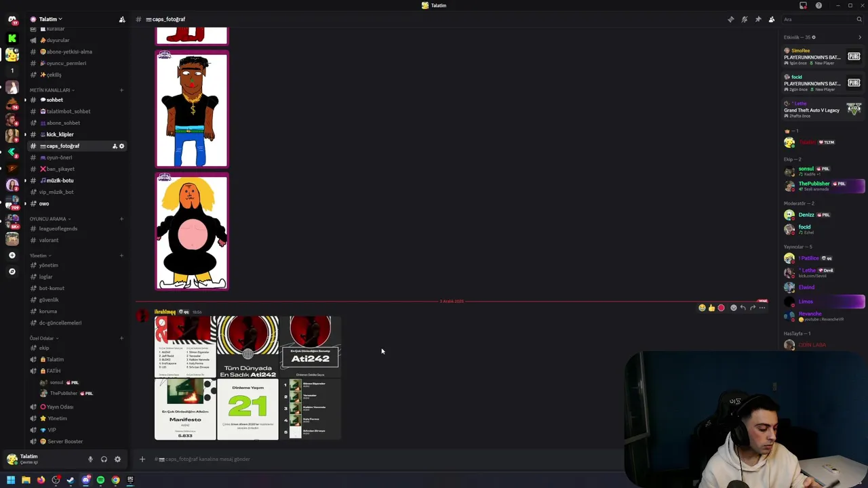Image resolution: width=868 pixels, height=488 pixels.
Task: Open more options three dots on message
Action: click(762, 308)
